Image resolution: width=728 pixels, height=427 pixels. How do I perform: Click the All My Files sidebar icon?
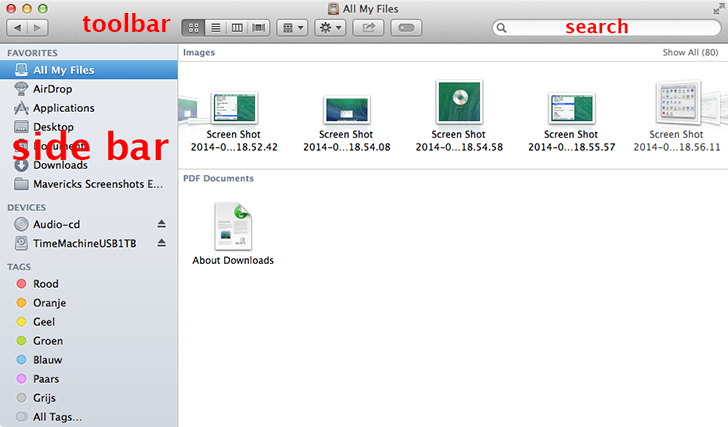click(21, 70)
